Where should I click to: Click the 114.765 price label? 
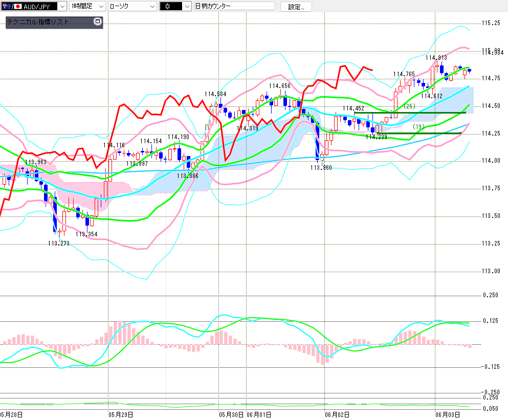(x=404, y=74)
